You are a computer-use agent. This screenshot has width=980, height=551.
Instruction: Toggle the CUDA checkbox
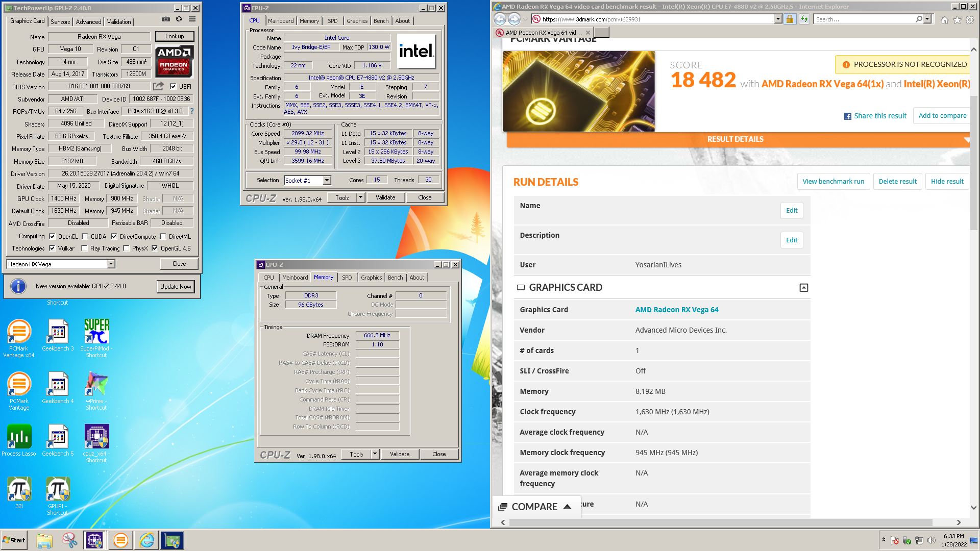click(x=85, y=237)
